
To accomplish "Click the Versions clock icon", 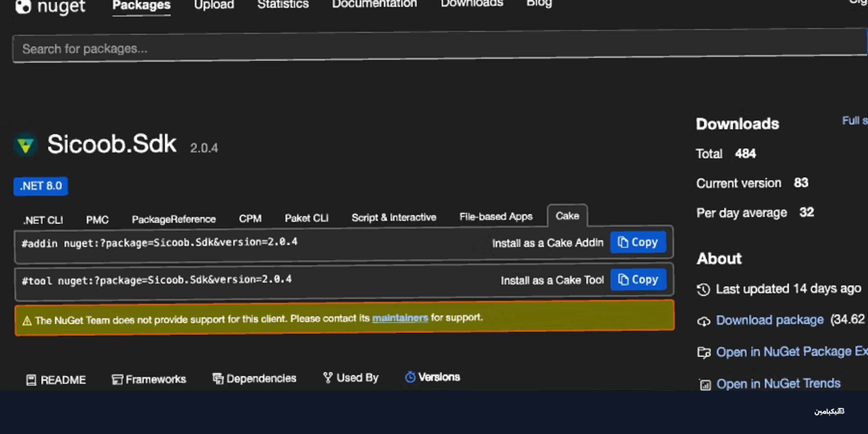I will tap(410, 377).
